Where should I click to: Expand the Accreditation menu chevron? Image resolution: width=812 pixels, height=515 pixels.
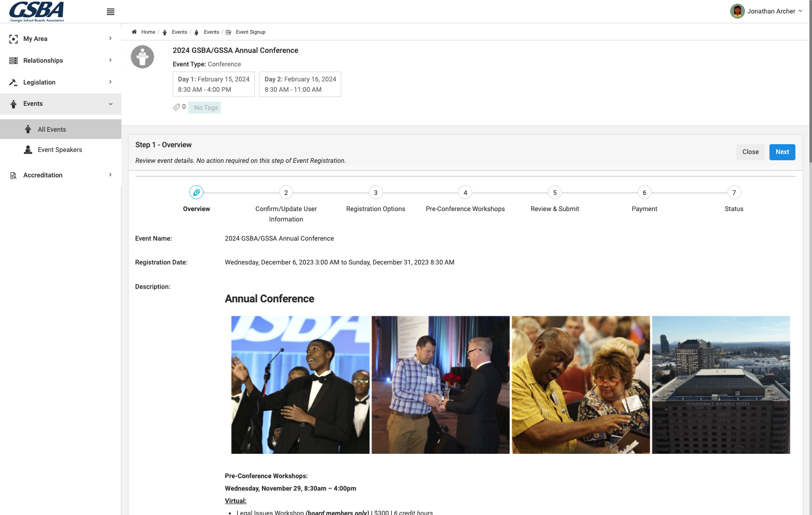(111, 175)
